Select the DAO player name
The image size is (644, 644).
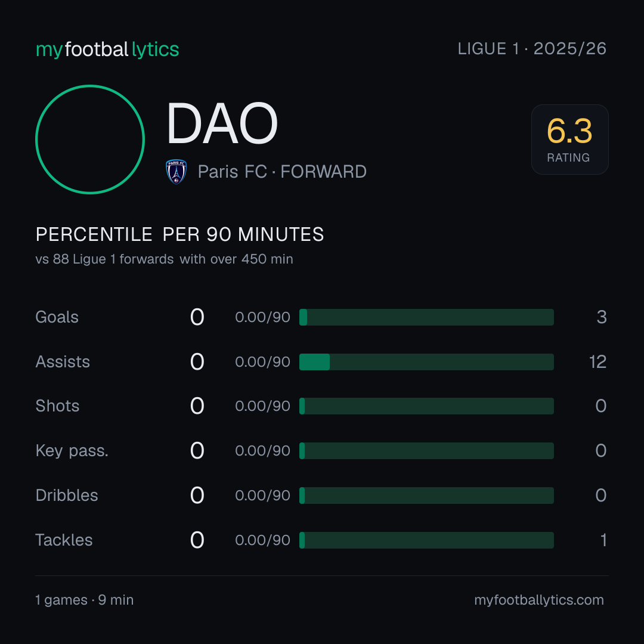click(x=222, y=123)
